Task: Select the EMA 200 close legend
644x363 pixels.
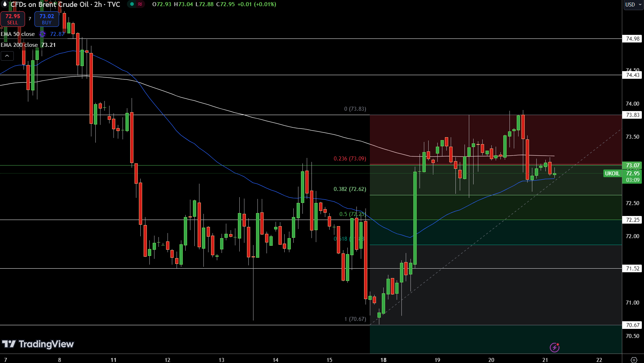Action: [19, 45]
